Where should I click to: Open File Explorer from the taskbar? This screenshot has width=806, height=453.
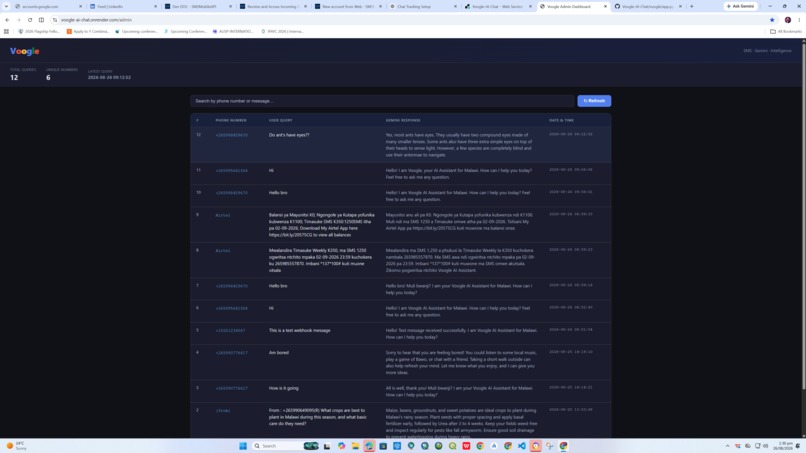pyautogui.click(x=355, y=446)
